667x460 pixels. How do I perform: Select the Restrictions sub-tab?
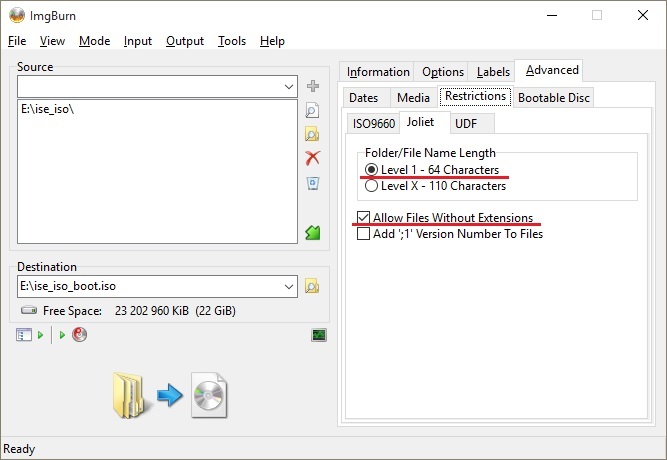[x=475, y=96]
